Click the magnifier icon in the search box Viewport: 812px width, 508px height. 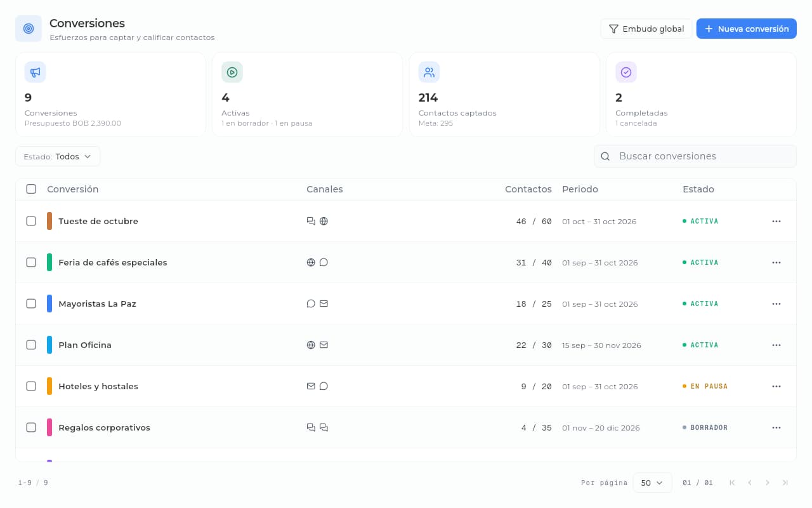point(605,156)
